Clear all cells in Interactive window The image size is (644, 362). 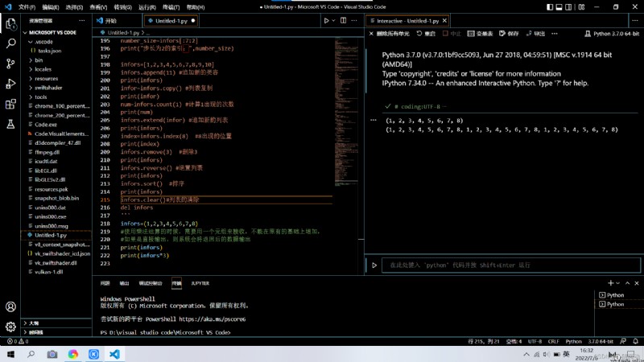point(389,34)
